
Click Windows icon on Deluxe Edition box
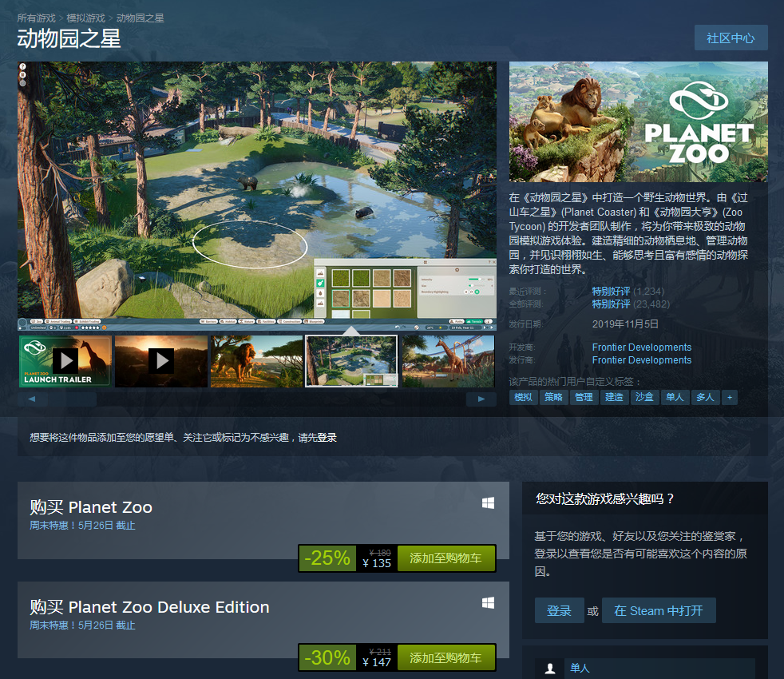[488, 603]
